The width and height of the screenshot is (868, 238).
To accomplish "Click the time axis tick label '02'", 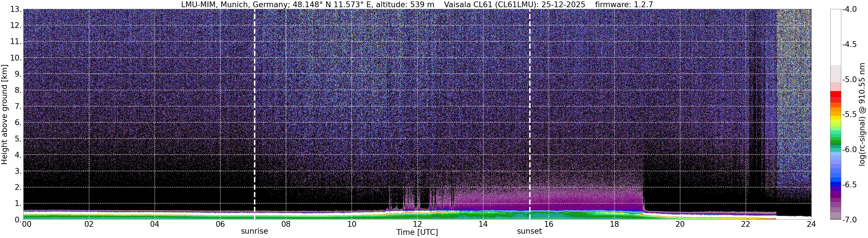I will (x=89, y=224).
